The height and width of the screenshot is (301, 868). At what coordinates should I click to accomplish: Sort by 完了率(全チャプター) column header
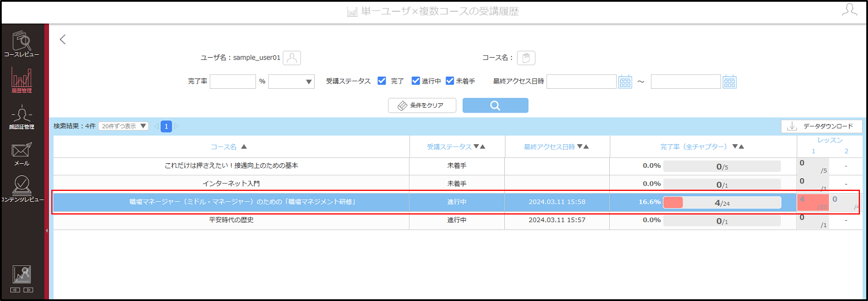click(702, 147)
